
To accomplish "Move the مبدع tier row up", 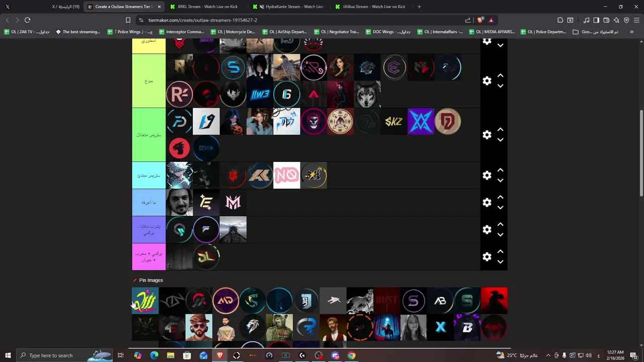I will point(500,75).
